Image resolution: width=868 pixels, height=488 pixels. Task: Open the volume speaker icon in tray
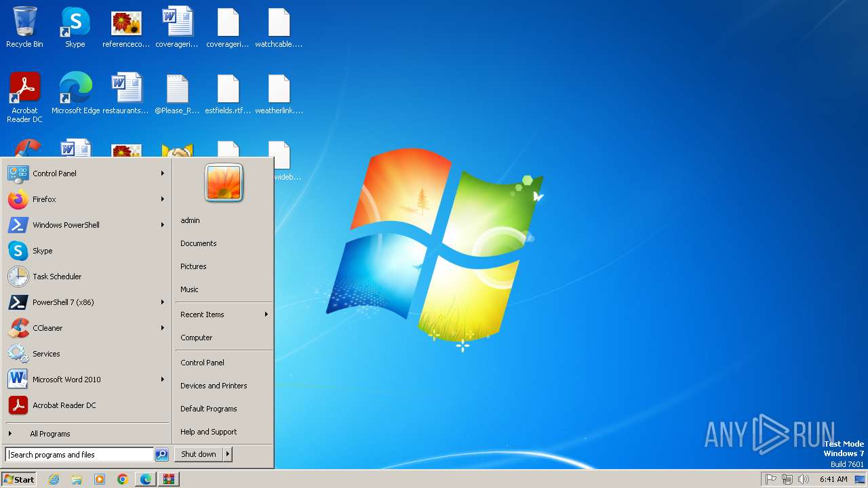click(804, 479)
